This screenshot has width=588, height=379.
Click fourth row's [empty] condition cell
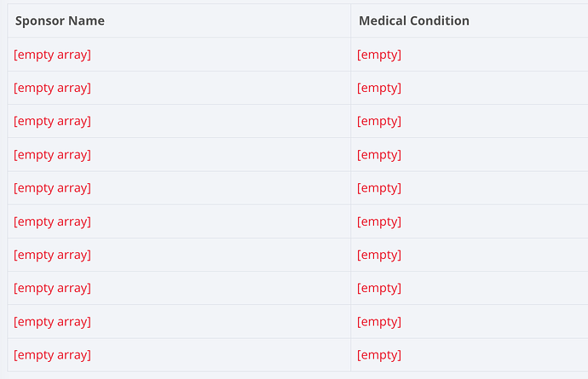click(379, 154)
